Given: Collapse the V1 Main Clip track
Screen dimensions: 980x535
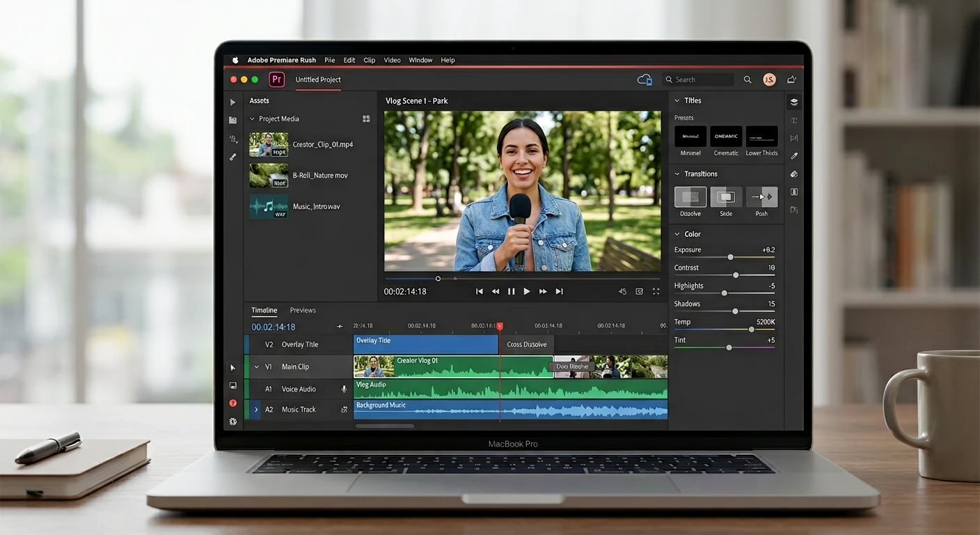Looking at the screenshot, I should coord(256,367).
